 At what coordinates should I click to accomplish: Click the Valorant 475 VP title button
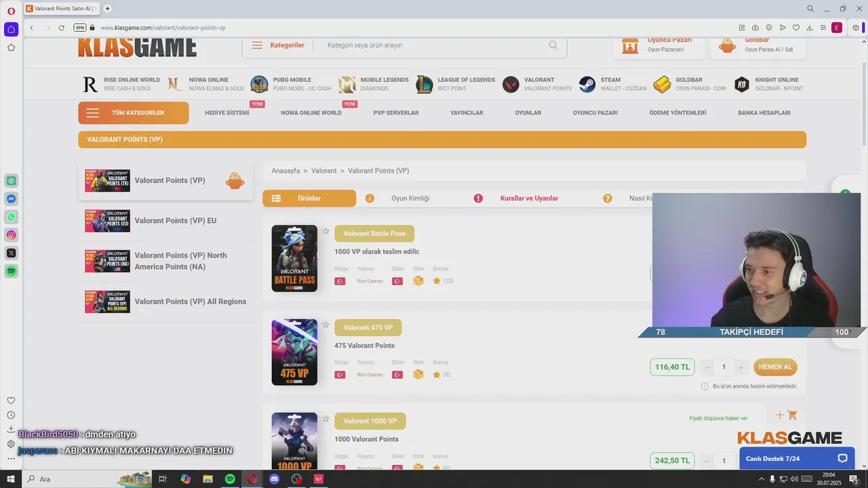368,327
